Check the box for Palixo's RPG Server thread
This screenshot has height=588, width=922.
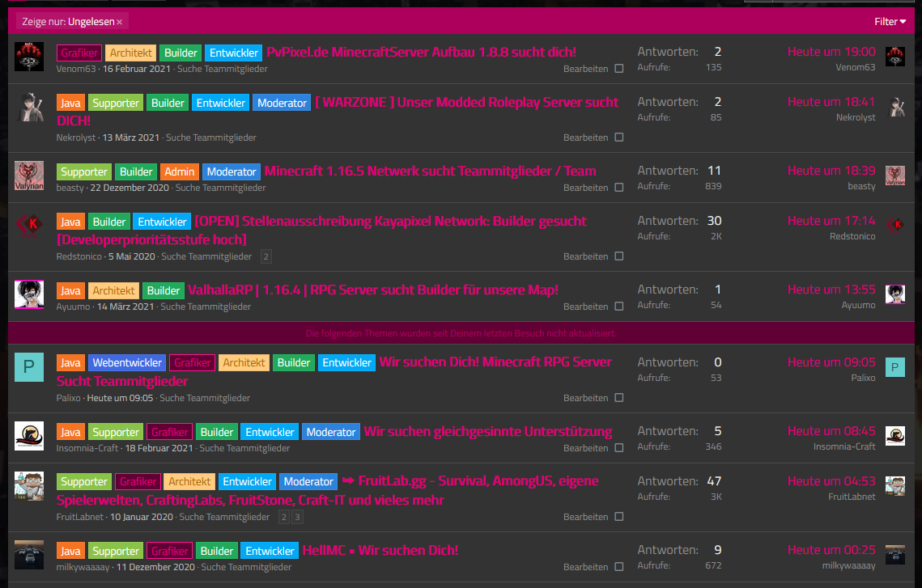619,398
